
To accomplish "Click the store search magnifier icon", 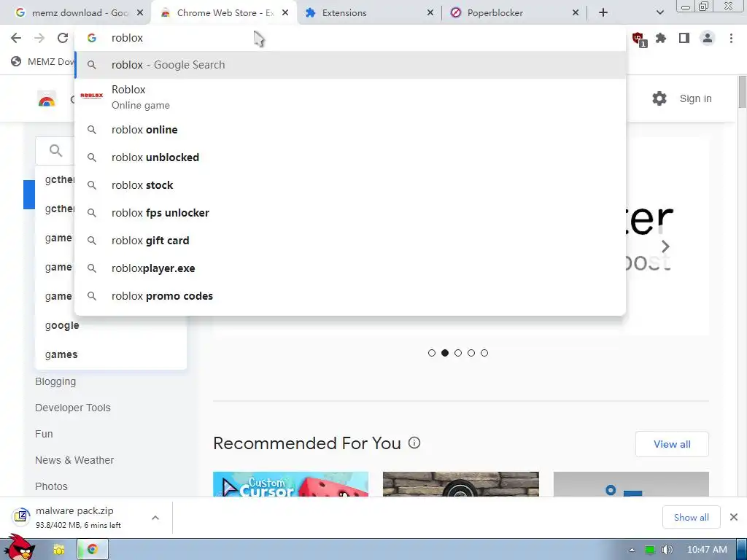I will click(x=55, y=150).
